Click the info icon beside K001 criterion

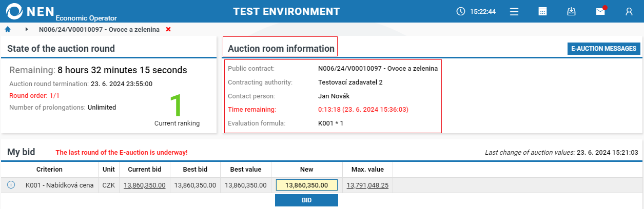(11, 185)
